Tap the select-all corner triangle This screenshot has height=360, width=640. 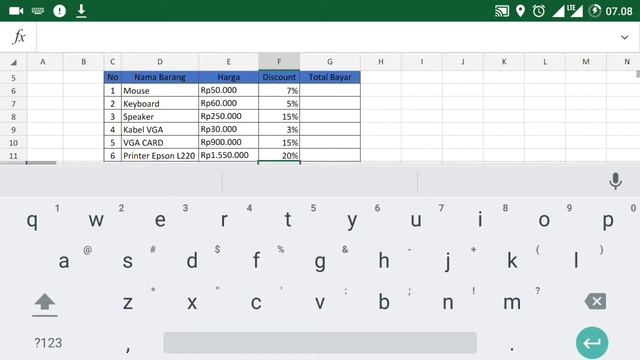[13, 62]
